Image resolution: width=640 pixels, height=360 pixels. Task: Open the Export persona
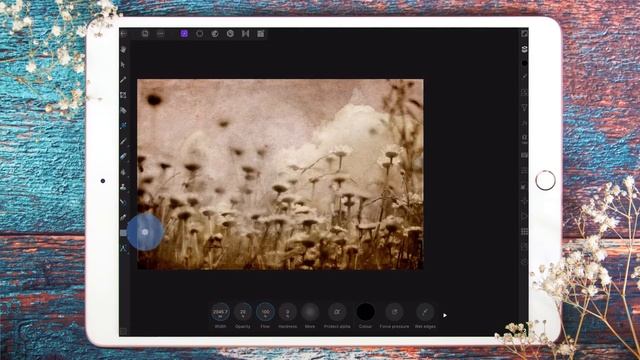pyautogui.click(x=260, y=33)
